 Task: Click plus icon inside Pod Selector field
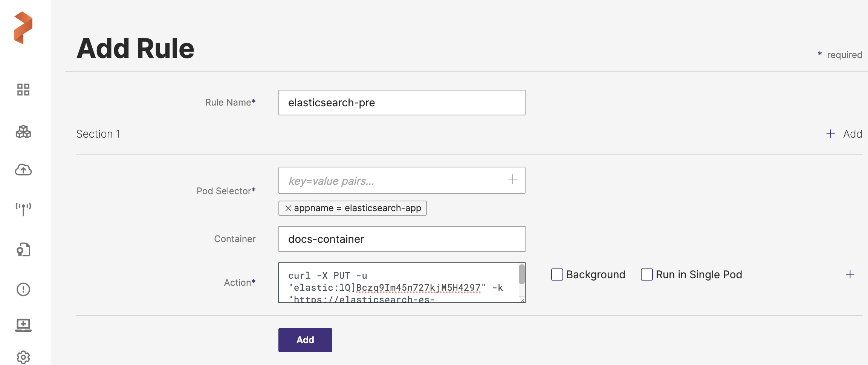(512, 179)
